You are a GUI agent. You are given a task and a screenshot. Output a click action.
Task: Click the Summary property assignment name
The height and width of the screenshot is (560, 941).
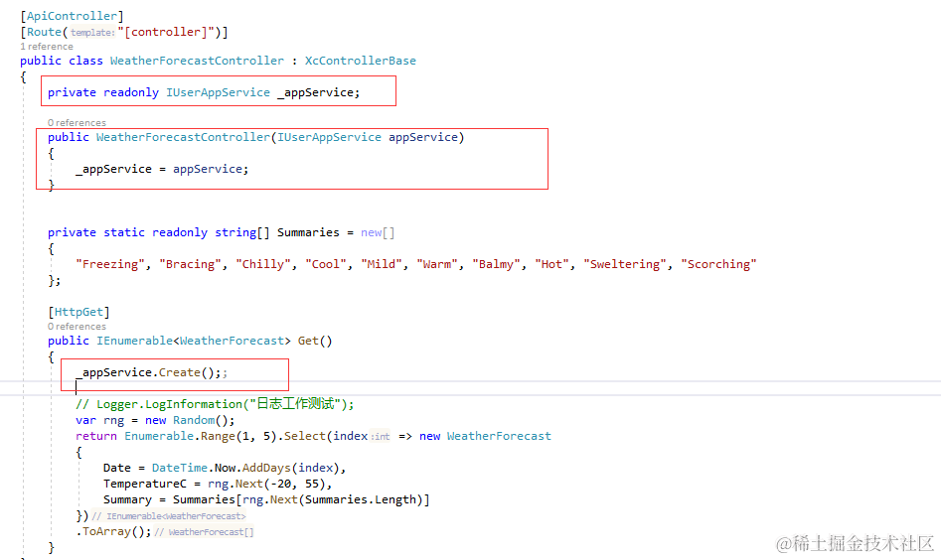tap(127, 499)
